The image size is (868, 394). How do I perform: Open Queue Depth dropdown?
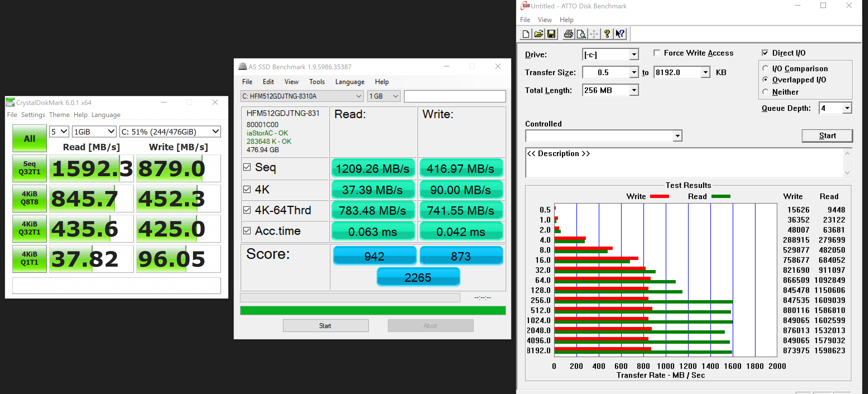847,108
